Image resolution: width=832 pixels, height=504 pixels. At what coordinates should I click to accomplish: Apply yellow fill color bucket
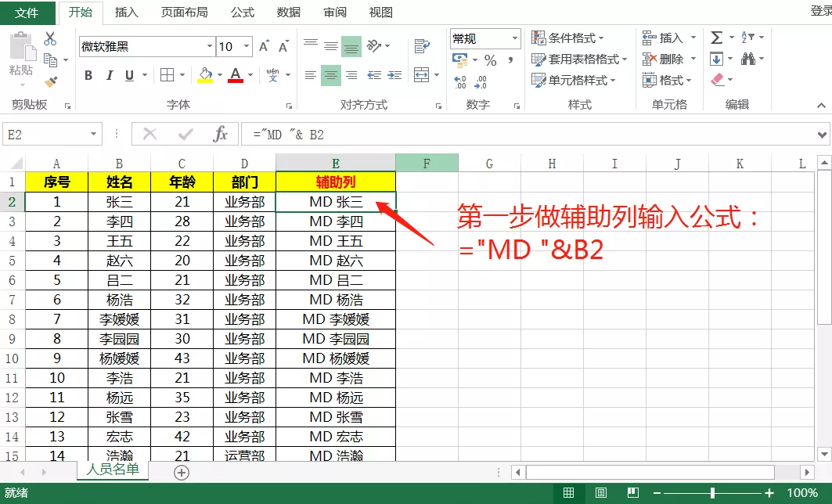pos(205,75)
